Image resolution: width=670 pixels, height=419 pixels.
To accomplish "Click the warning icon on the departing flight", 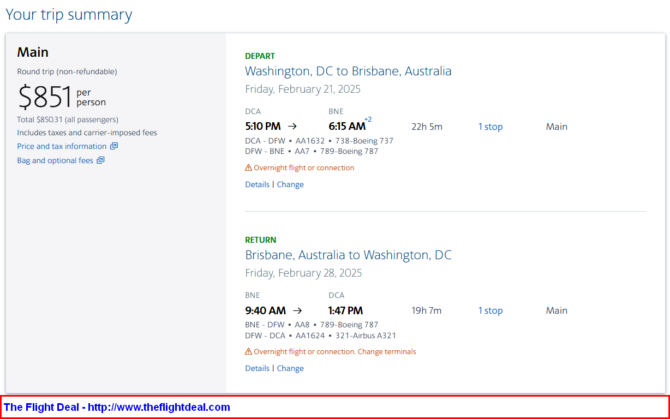I will click(249, 168).
